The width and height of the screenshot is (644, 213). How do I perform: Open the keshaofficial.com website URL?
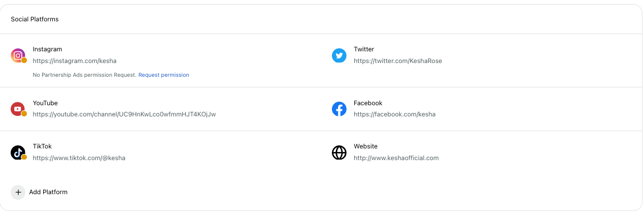point(396,158)
